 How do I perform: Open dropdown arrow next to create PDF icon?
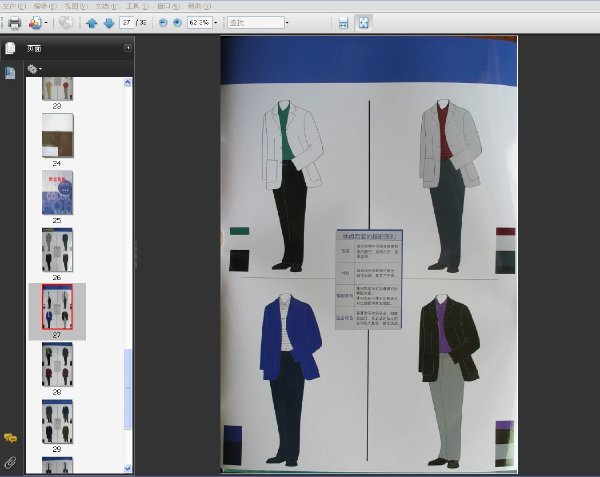point(46,23)
